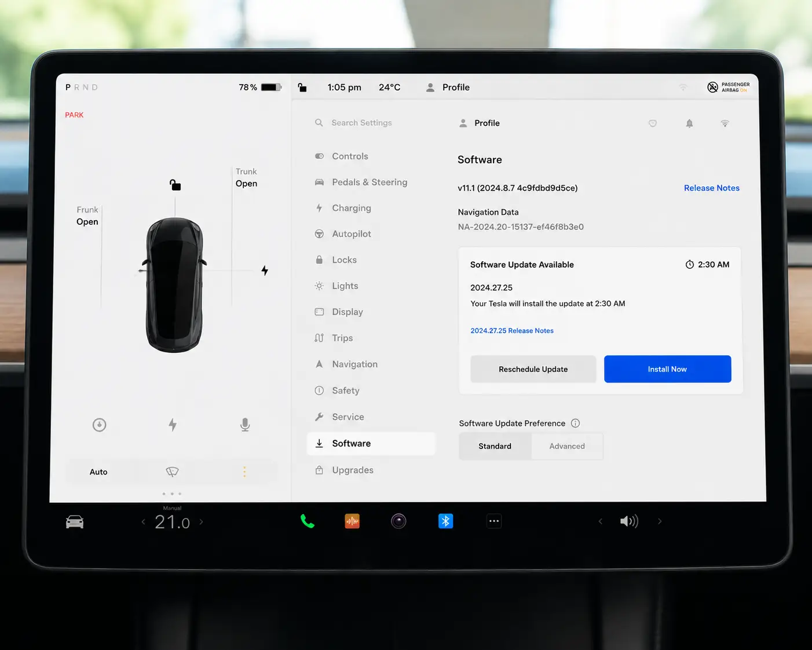The height and width of the screenshot is (650, 812).
Task: Tap the Frunk Open control
Action: (87, 216)
